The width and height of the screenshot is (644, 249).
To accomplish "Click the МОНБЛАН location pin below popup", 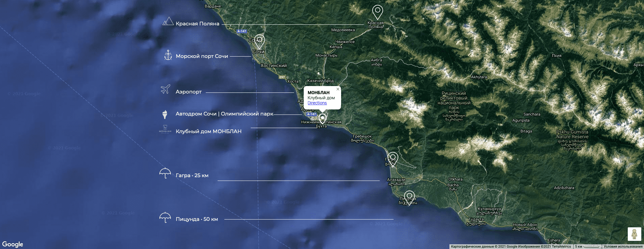I will coord(323,119).
